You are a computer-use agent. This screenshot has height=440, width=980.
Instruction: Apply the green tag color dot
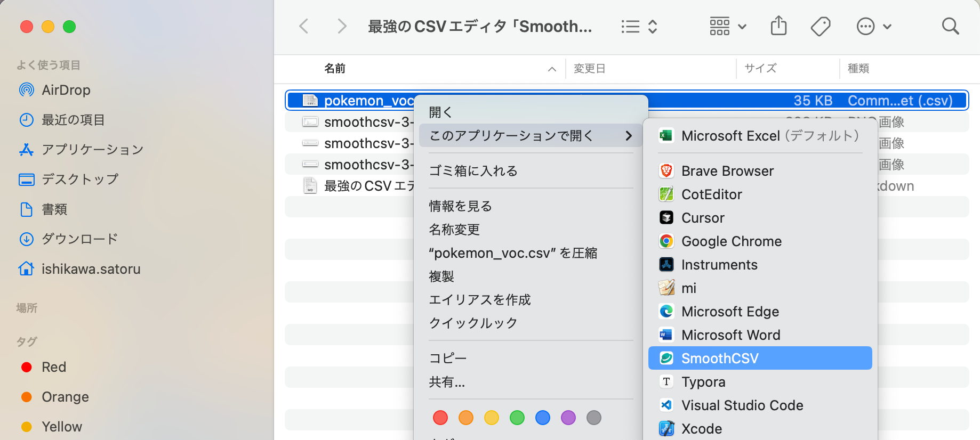click(517, 418)
